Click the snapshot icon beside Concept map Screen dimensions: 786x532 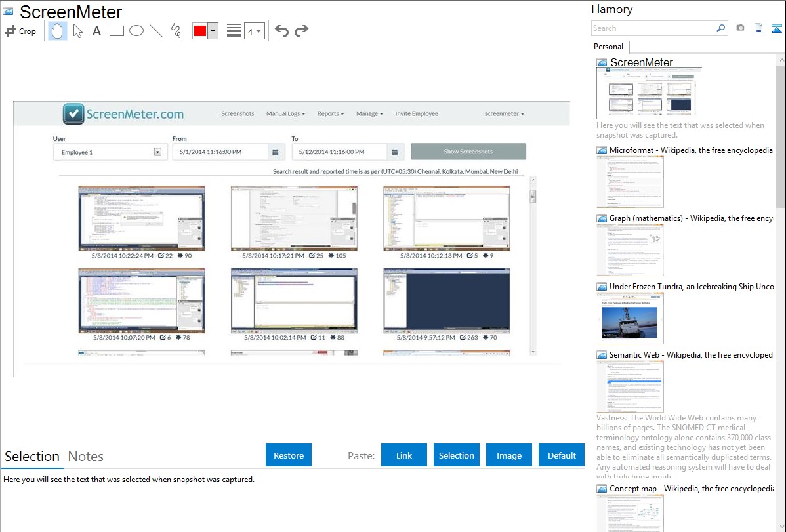(x=602, y=489)
